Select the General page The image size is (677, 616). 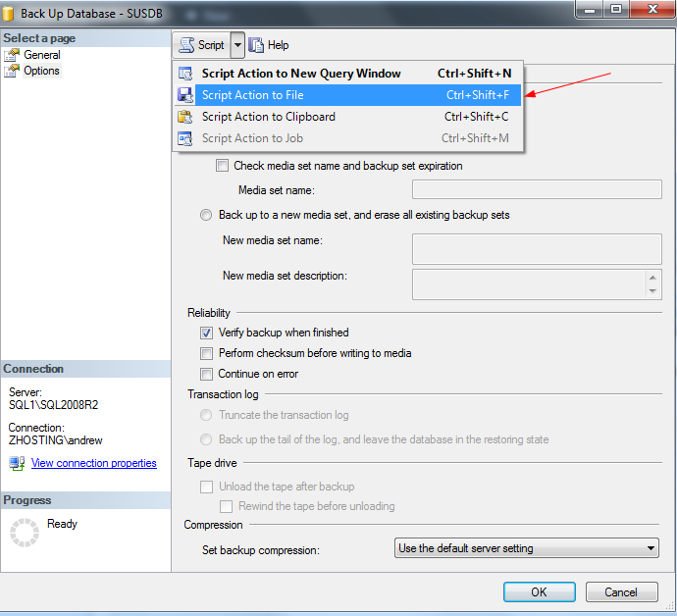(42, 55)
